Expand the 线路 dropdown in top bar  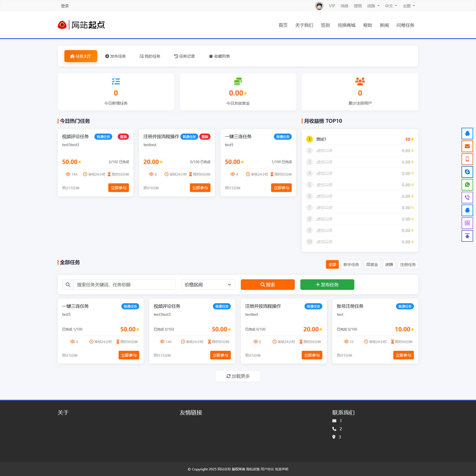point(373,6)
